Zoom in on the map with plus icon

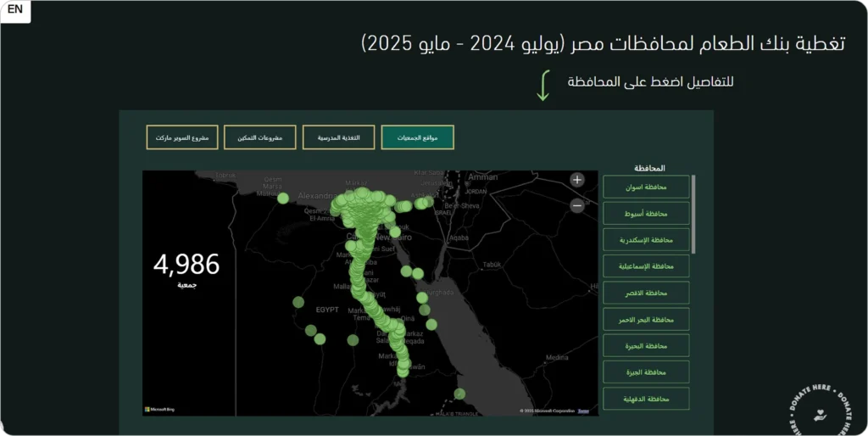[577, 180]
